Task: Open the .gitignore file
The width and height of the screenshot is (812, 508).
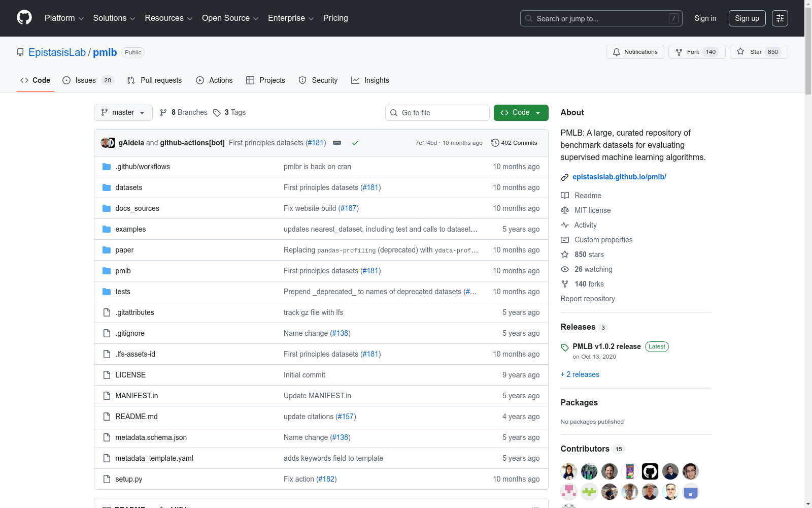Action: [130, 333]
